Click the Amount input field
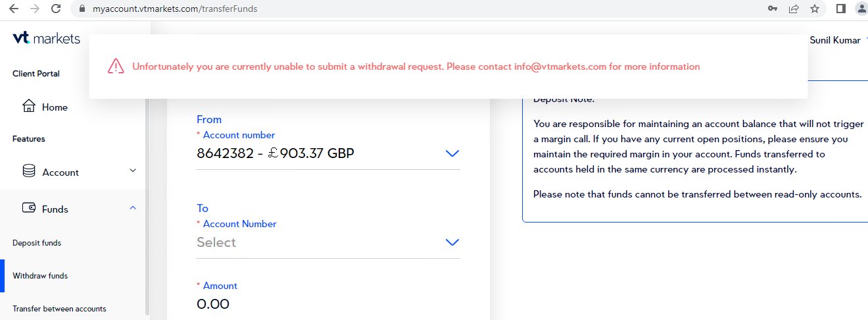868x320 pixels. 327,304
